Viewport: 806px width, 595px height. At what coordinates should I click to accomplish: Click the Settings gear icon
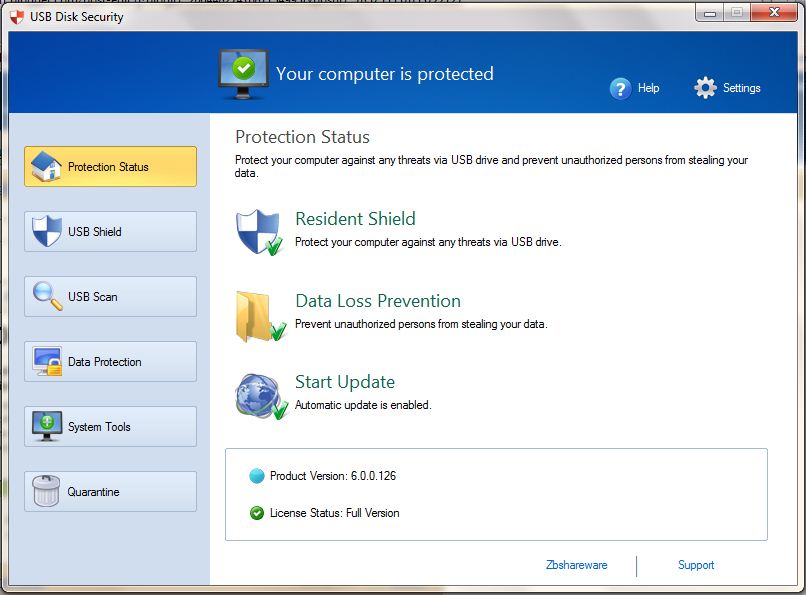(705, 88)
